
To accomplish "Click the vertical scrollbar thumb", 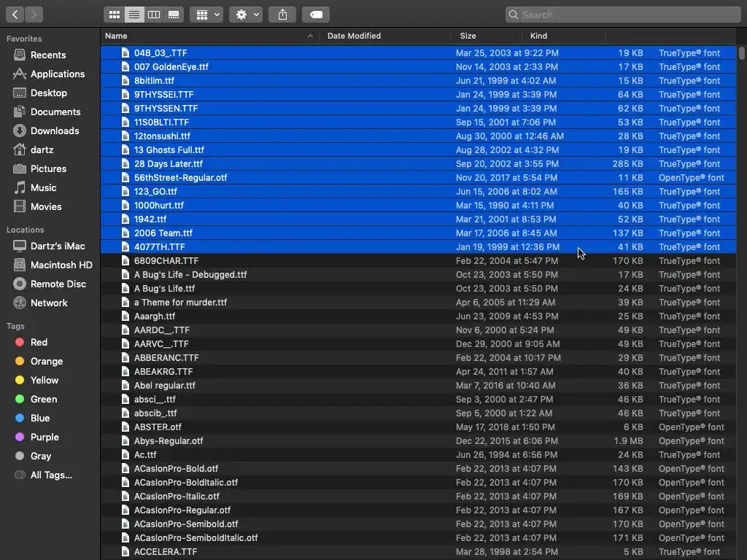I will tap(742, 52).
